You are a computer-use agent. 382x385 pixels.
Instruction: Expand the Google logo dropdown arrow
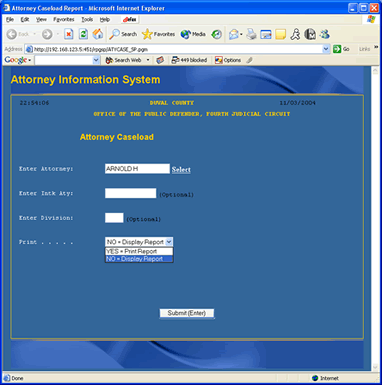30,60
